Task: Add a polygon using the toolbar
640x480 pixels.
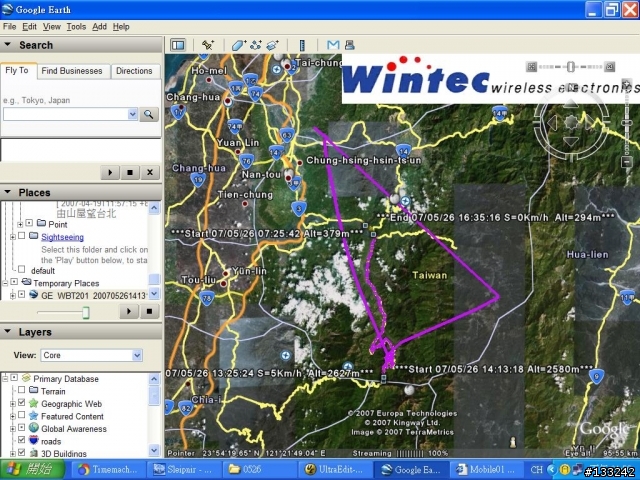Action: [x=239, y=45]
